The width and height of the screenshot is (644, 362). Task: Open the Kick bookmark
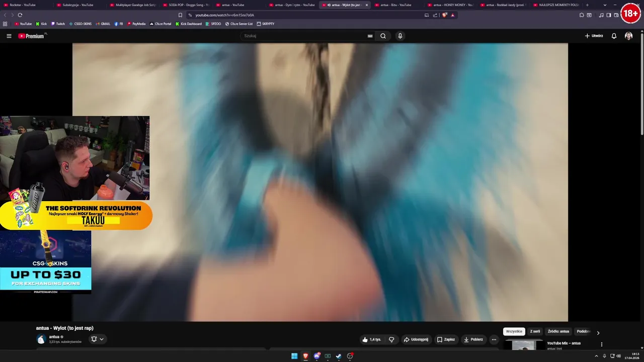(x=41, y=24)
